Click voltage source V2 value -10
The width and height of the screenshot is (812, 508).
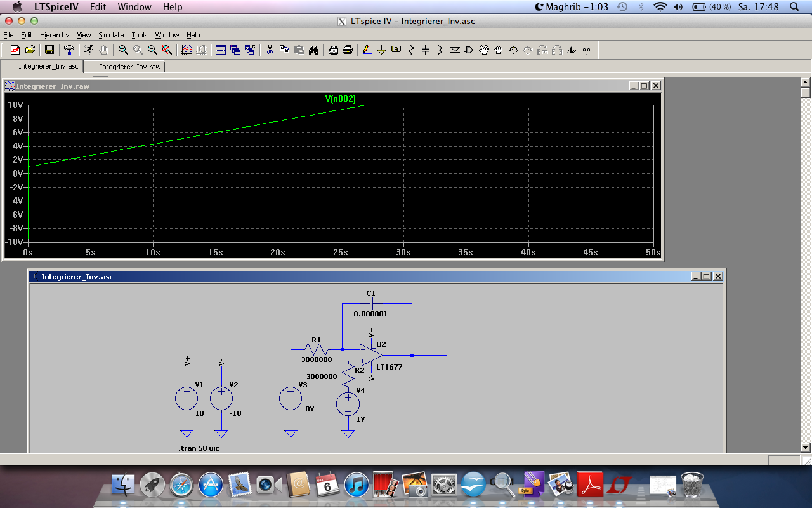pos(235,413)
